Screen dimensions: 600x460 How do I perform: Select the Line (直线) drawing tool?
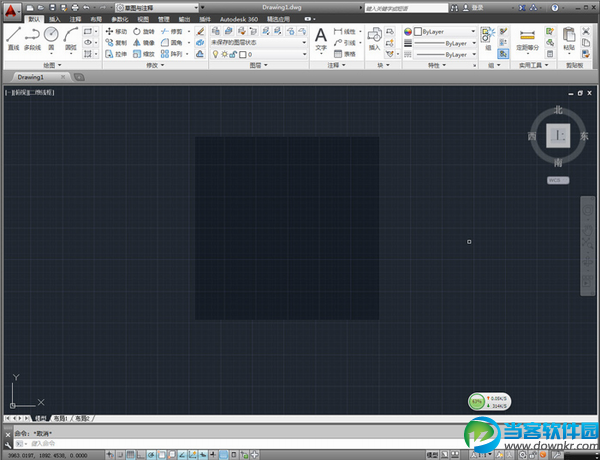click(13, 38)
